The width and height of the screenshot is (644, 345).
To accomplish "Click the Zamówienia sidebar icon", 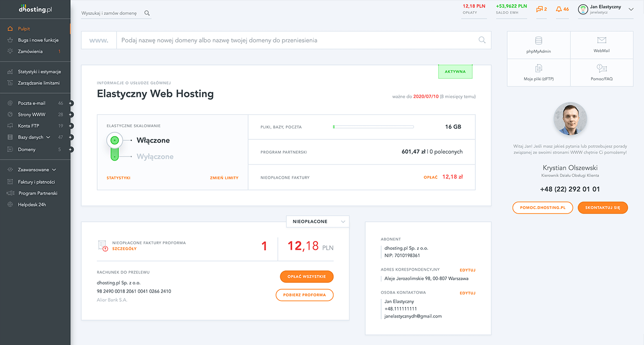I will click(x=10, y=51).
